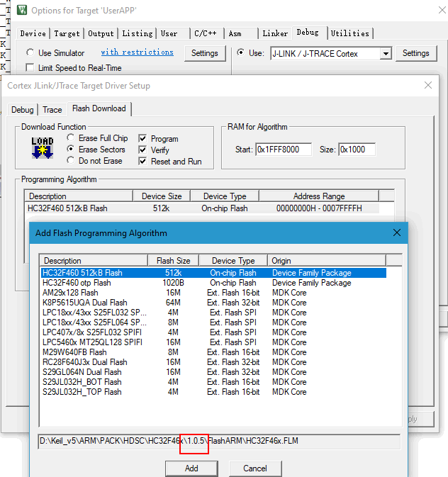This screenshot has height=477, width=448.
Task: Select the HC32F460 otp Flash row
Action: click(x=213, y=283)
